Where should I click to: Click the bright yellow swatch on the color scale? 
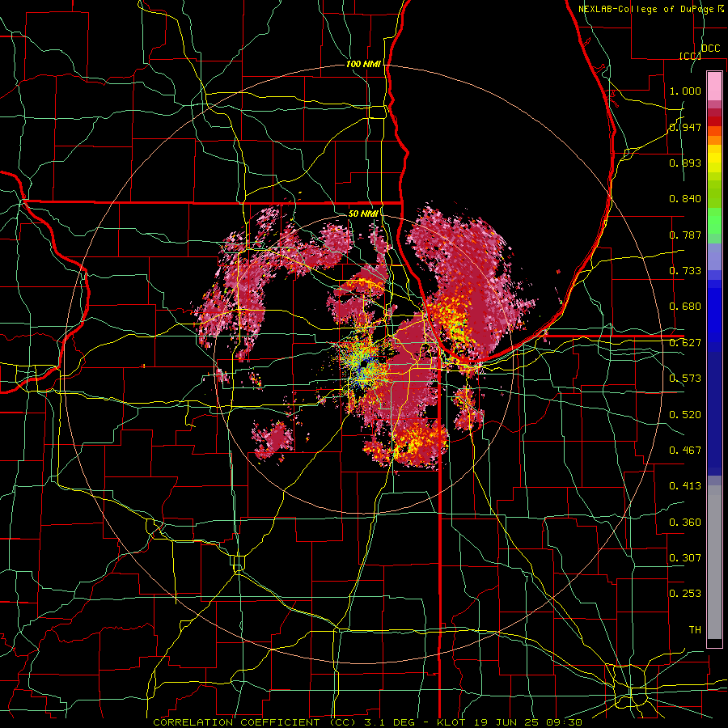[x=714, y=159]
